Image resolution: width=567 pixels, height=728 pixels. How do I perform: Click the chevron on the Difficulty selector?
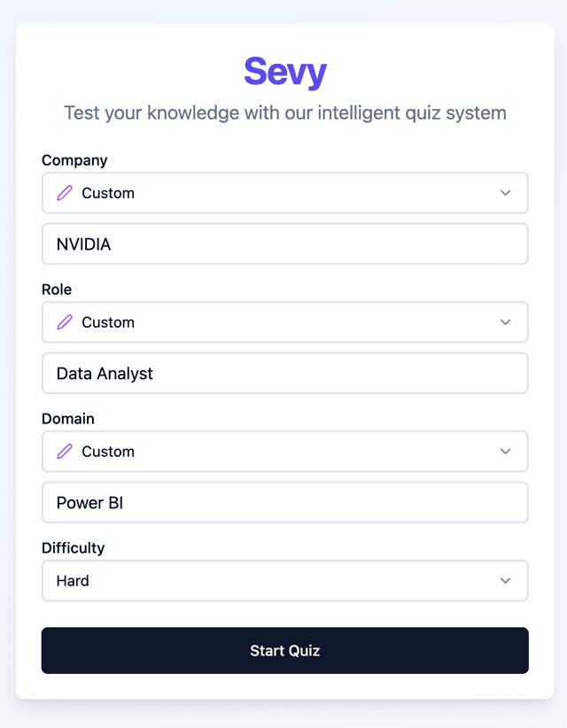(x=505, y=580)
